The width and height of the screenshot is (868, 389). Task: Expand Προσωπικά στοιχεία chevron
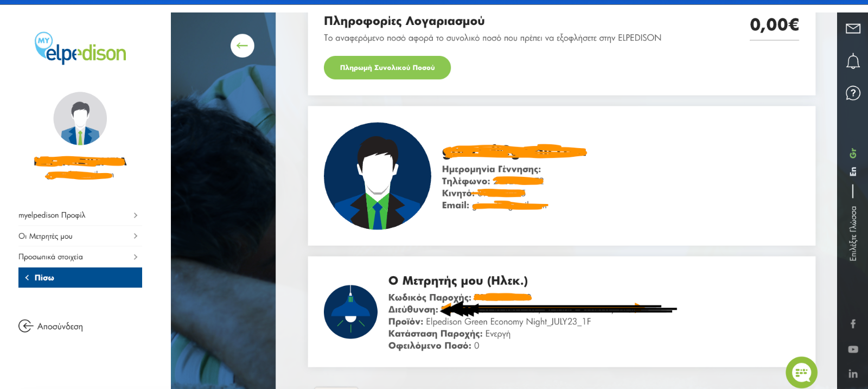tap(136, 257)
